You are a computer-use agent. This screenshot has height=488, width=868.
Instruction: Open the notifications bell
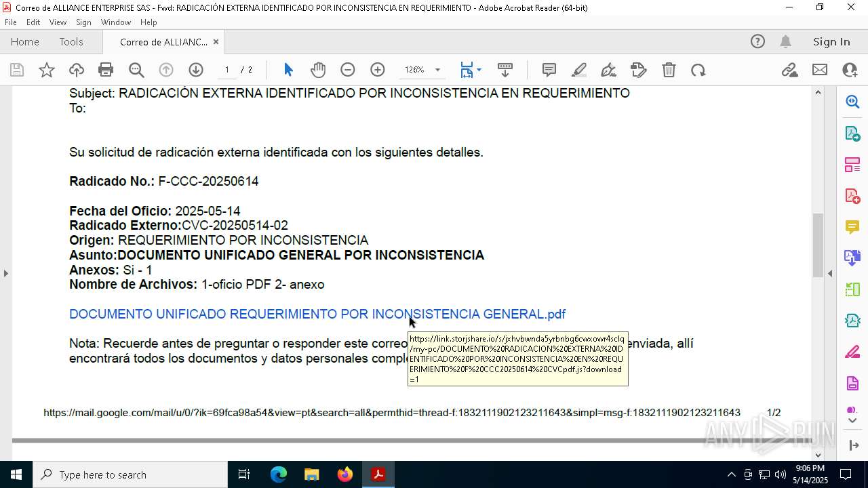785,41
